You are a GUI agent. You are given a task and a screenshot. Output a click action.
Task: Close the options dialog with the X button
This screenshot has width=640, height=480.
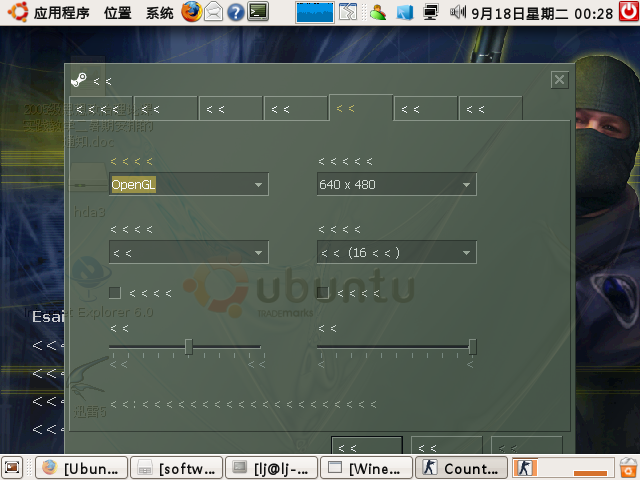560,80
